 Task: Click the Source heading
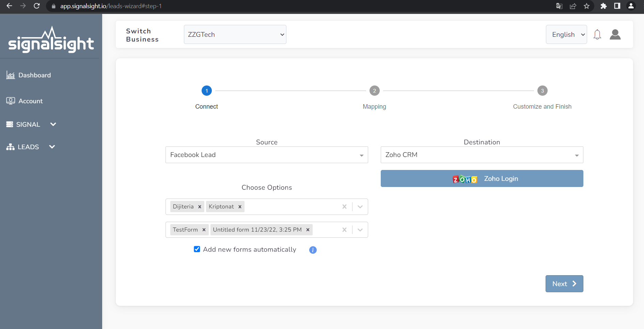pos(267,142)
